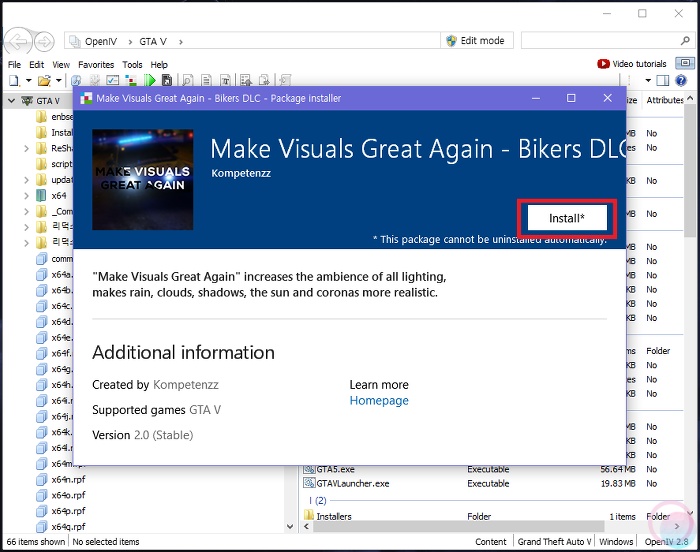Click the green play arrow toolbar icon
The width and height of the screenshot is (700, 552).
150,80
